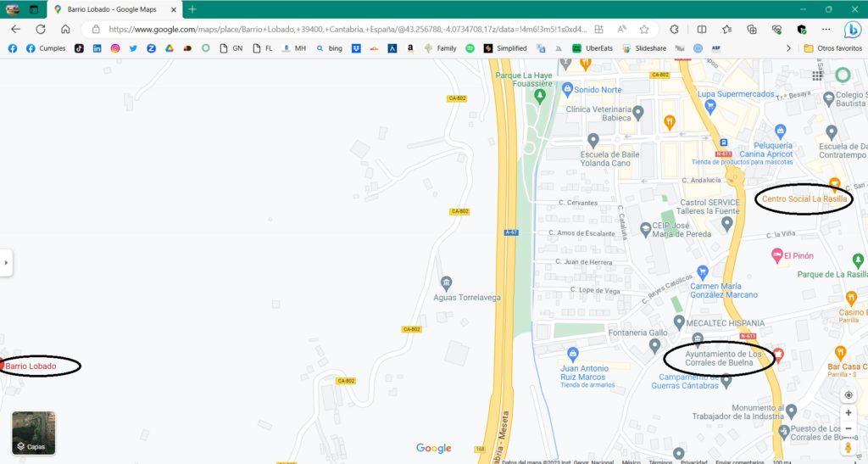Open the Twitter bookmark icon
The height and width of the screenshot is (464, 868).
tap(133, 48)
